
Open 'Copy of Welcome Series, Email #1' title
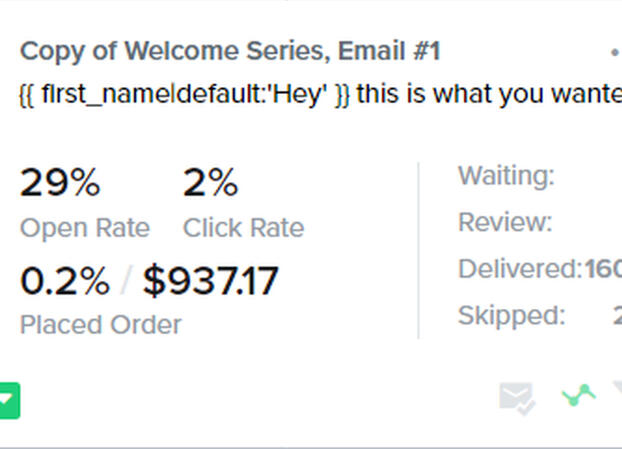point(230,51)
